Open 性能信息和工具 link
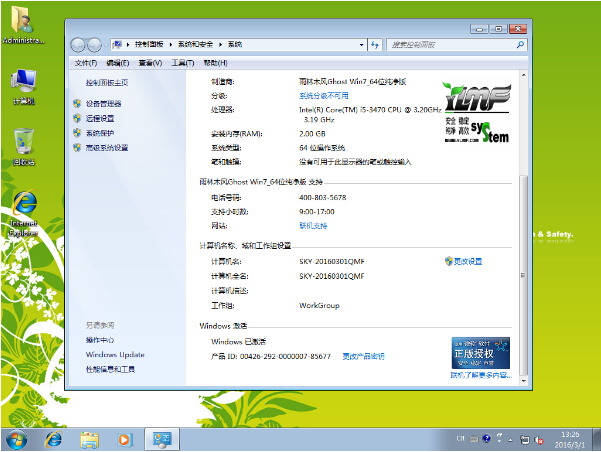This screenshot has height=452, width=601. (x=110, y=369)
